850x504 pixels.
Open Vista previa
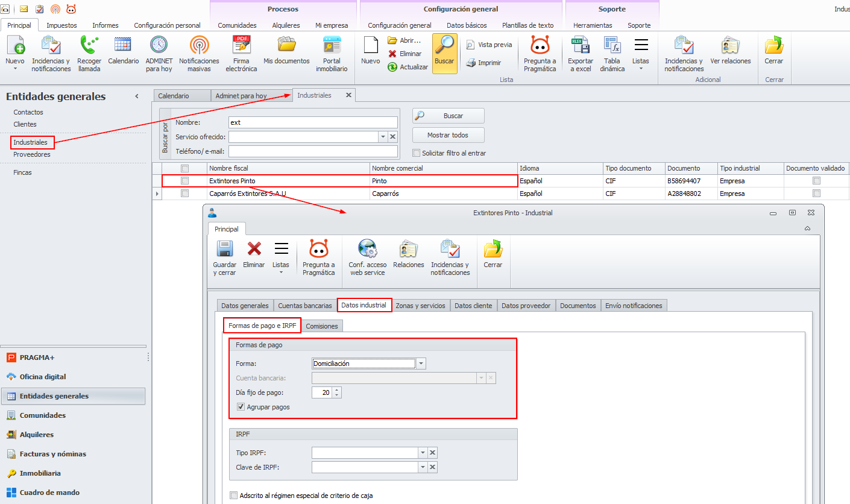(x=489, y=45)
